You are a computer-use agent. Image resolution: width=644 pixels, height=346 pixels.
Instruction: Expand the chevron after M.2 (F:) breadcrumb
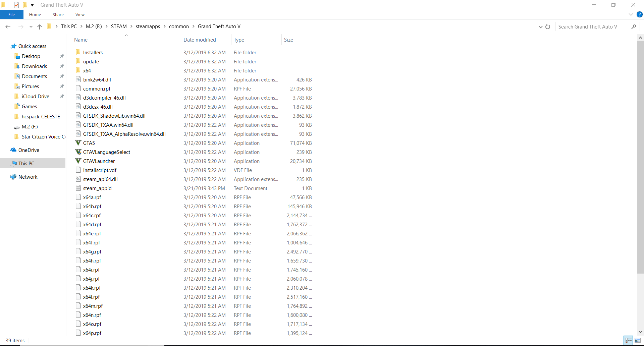(x=106, y=26)
